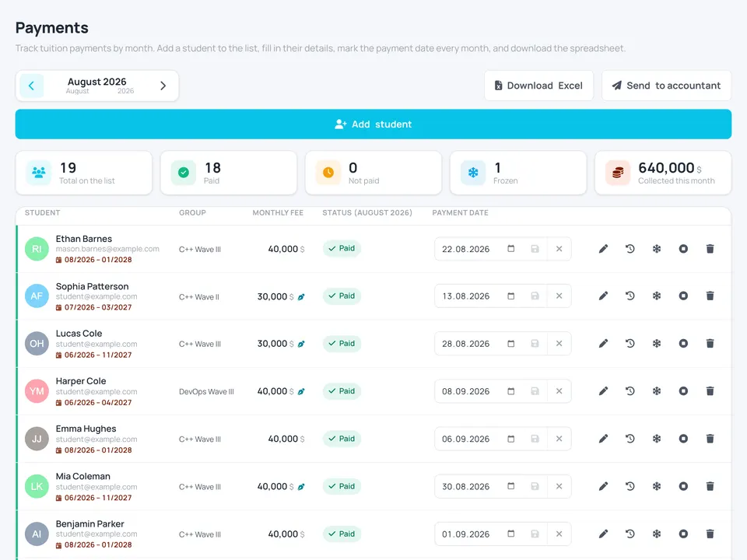The width and height of the screenshot is (747, 560).
Task: Select the 19 Total on the list card
Action: pos(84,173)
